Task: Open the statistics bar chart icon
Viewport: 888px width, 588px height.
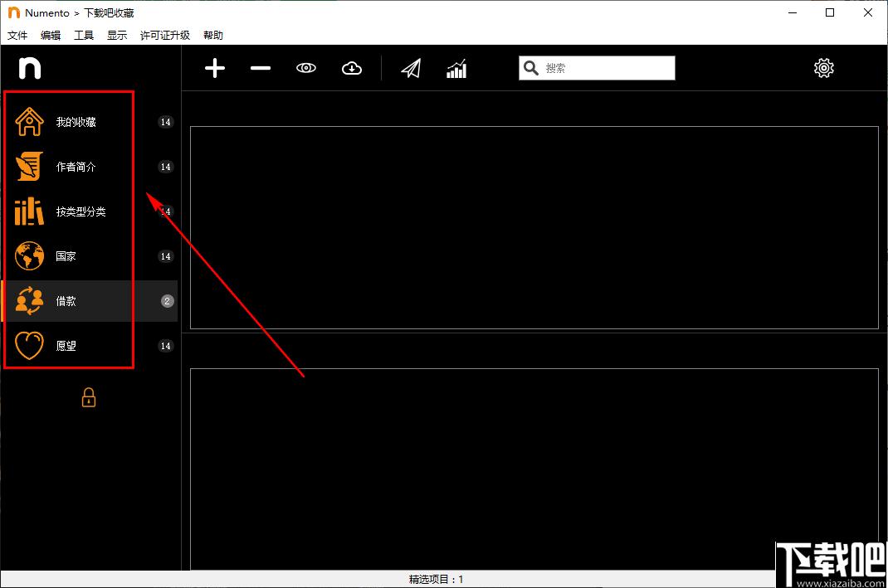Action: click(456, 69)
